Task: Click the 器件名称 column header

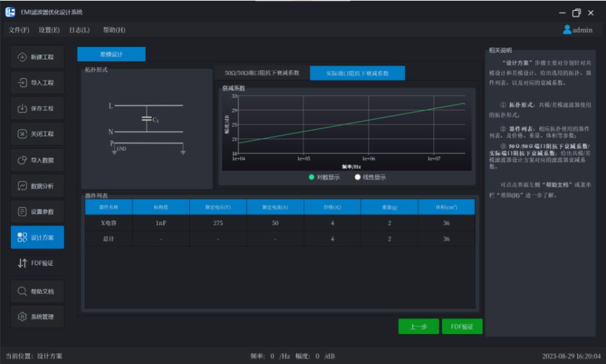Action: (x=109, y=207)
